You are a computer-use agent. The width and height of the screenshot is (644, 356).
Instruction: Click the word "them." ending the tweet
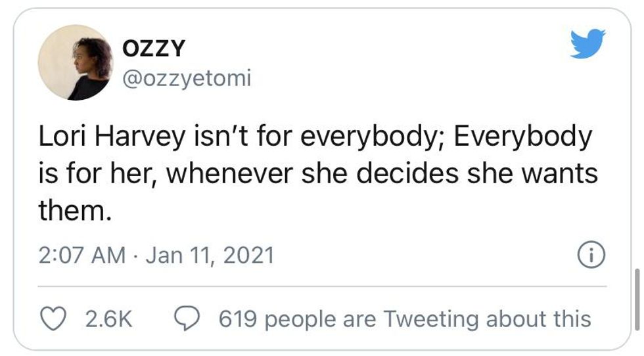72,210
